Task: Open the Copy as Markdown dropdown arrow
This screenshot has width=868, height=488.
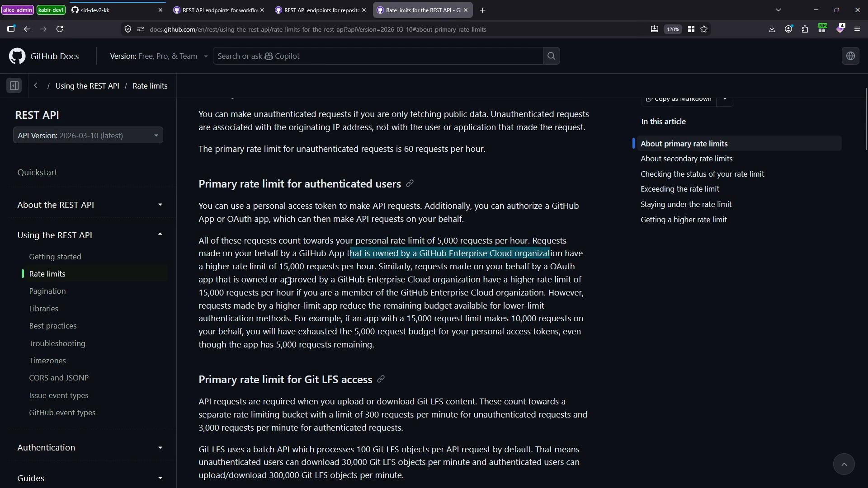Action: pos(725,99)
